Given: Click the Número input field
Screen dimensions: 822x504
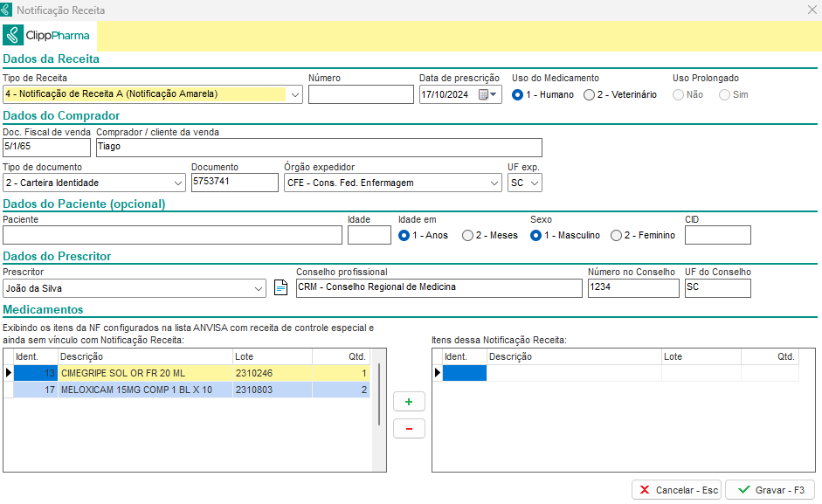Looking at the screenshot, I should [x=360, y=94].
